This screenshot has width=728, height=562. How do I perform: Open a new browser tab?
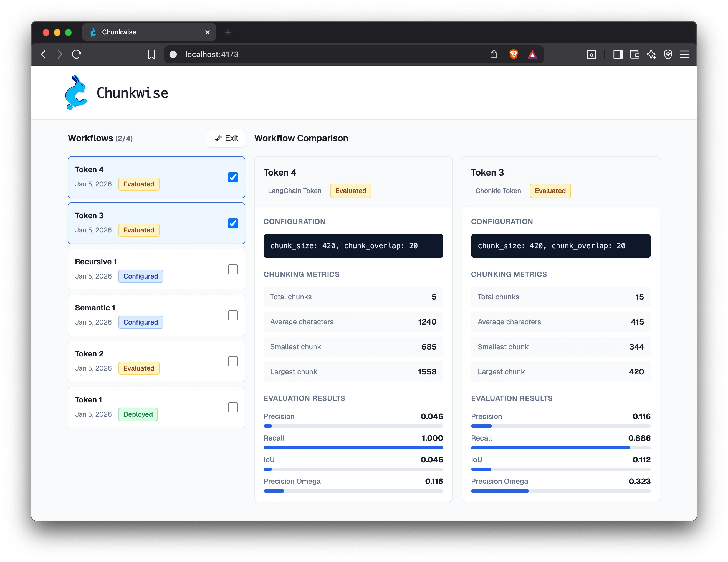228,32
